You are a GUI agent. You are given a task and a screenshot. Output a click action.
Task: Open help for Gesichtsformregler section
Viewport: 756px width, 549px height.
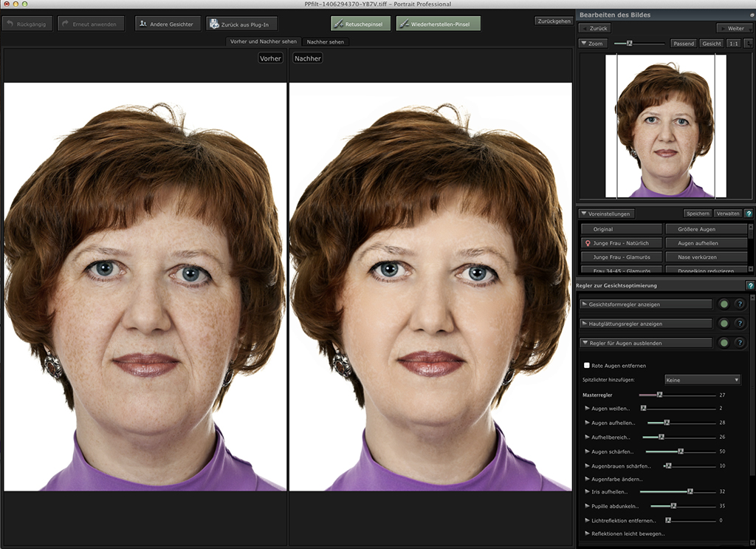click(740, 304)
